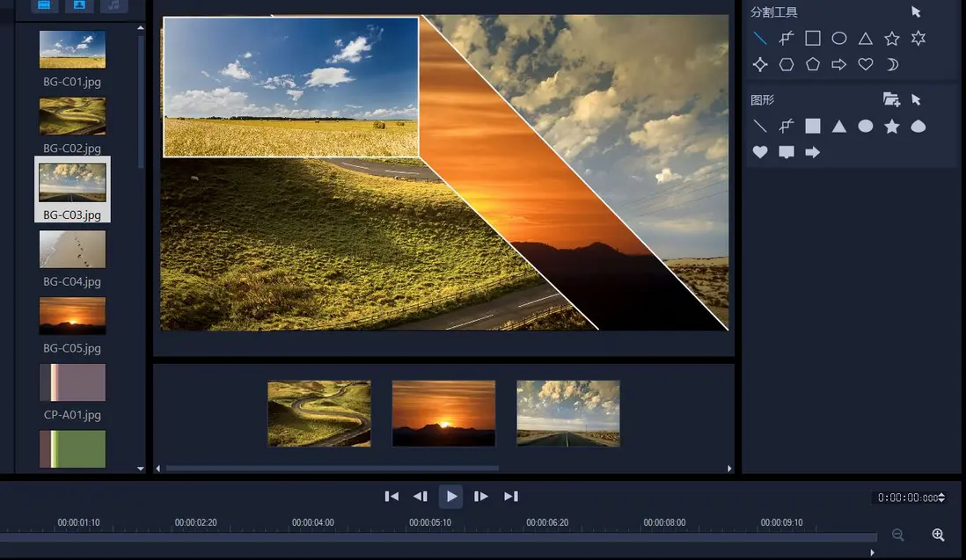
Task: Add the filled triangle graphic shape
Action: [839, 126]
